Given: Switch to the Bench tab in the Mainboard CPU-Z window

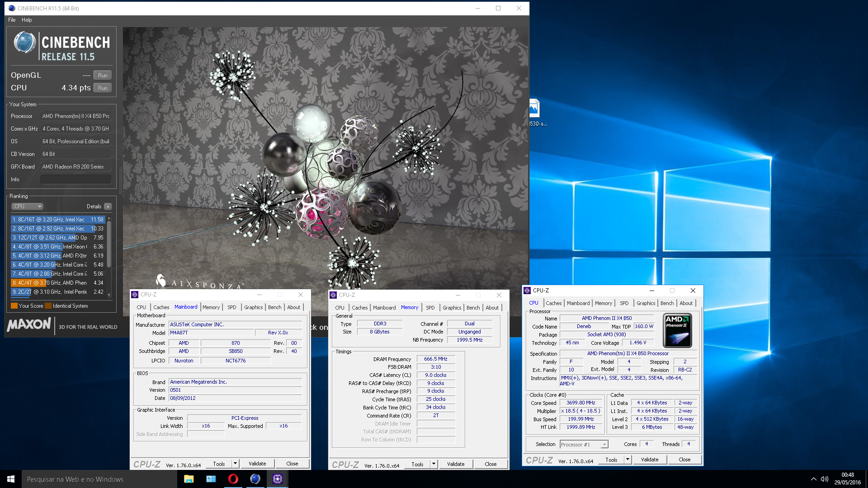Looking at the screenshot, I should [275, 307].
